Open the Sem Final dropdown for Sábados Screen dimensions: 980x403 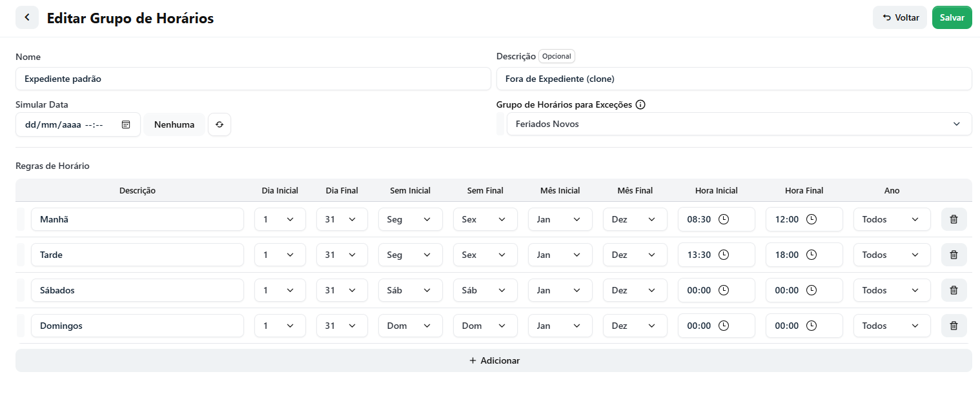[x=485, y=290]
